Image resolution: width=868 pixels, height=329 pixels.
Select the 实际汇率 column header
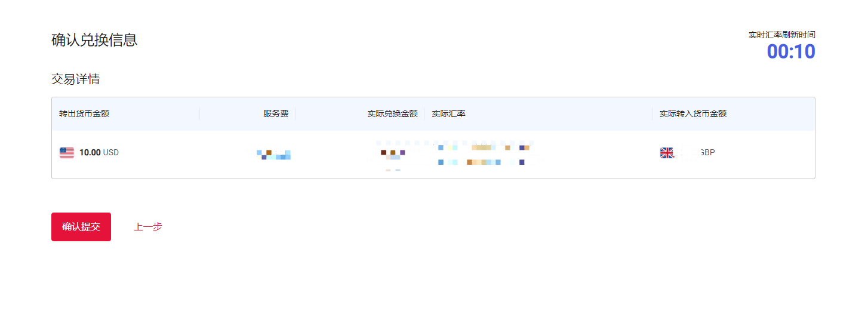[448, 113]
